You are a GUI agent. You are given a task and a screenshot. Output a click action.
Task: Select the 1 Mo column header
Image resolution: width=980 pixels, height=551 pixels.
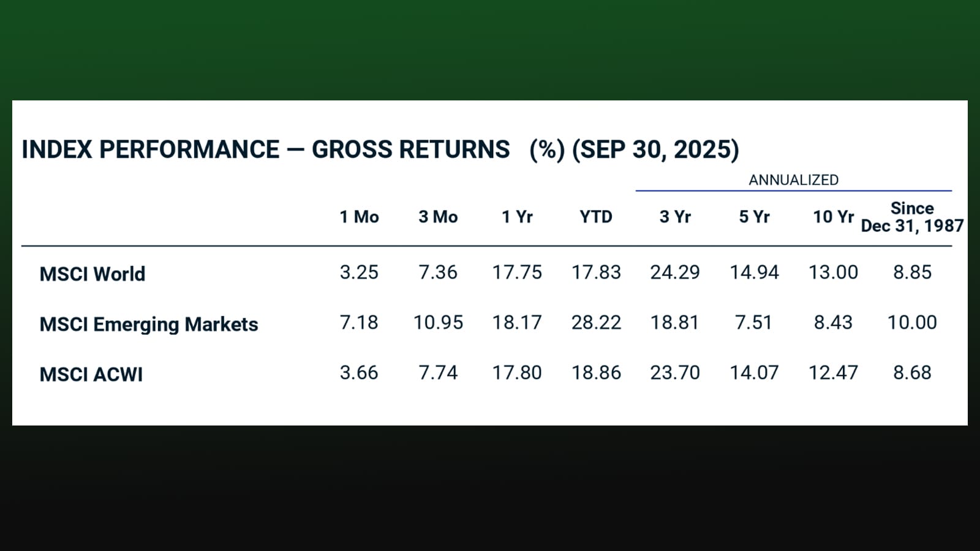pos(360,217)
